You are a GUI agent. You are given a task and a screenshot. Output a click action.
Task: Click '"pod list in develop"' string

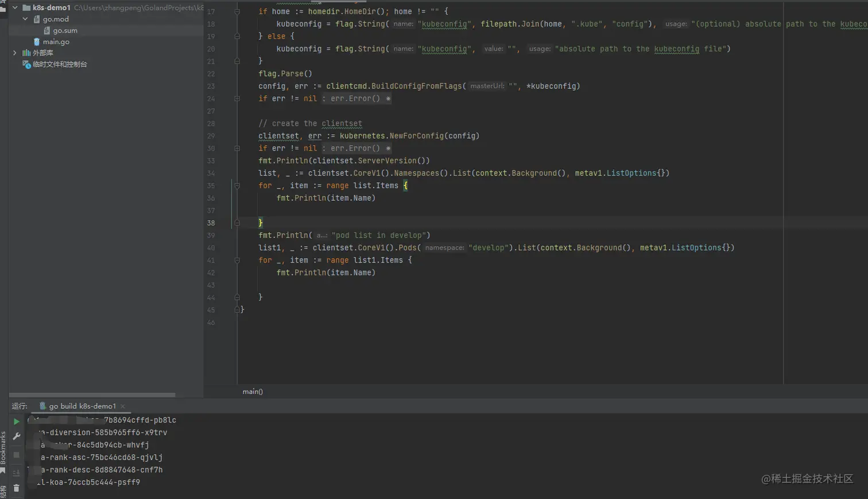coord(379,235)
